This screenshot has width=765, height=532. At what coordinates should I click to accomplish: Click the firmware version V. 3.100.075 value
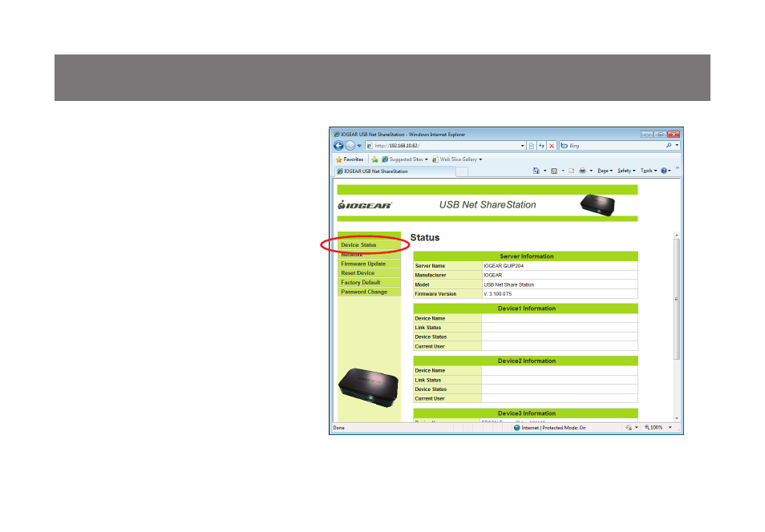(498, 294)
